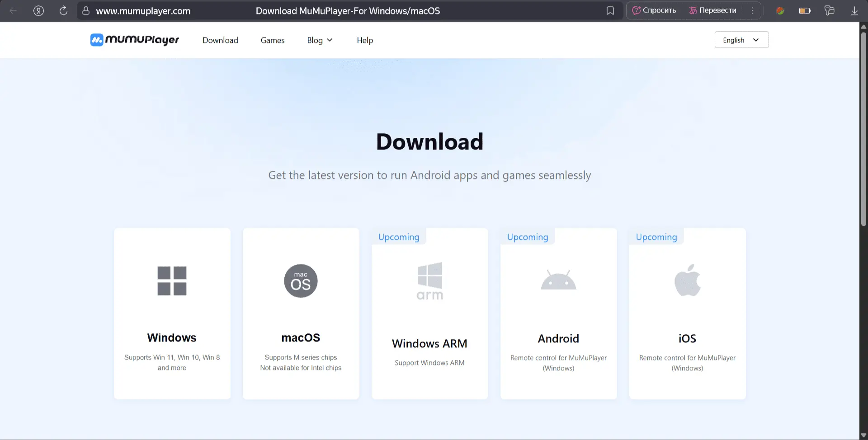The height and width of the screenshot is (440, 868).
Task: Select the macOS download card title
Action: [x=301, y=338]
